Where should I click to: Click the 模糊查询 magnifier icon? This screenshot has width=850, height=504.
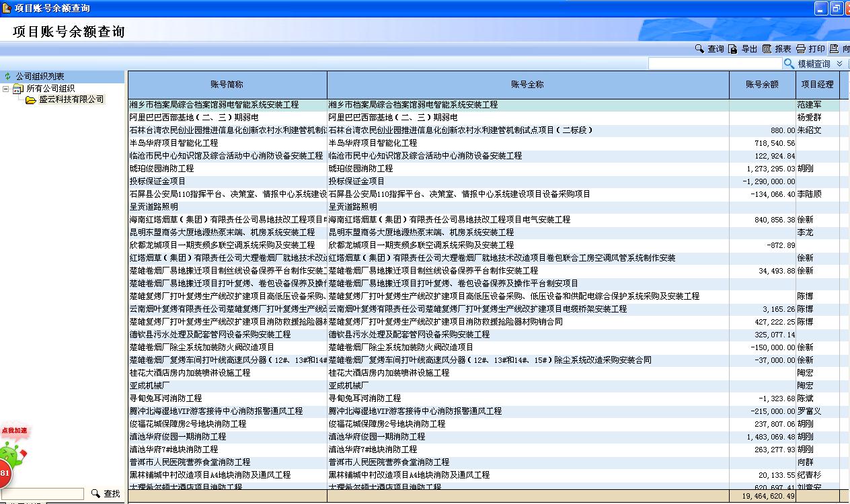789,64
